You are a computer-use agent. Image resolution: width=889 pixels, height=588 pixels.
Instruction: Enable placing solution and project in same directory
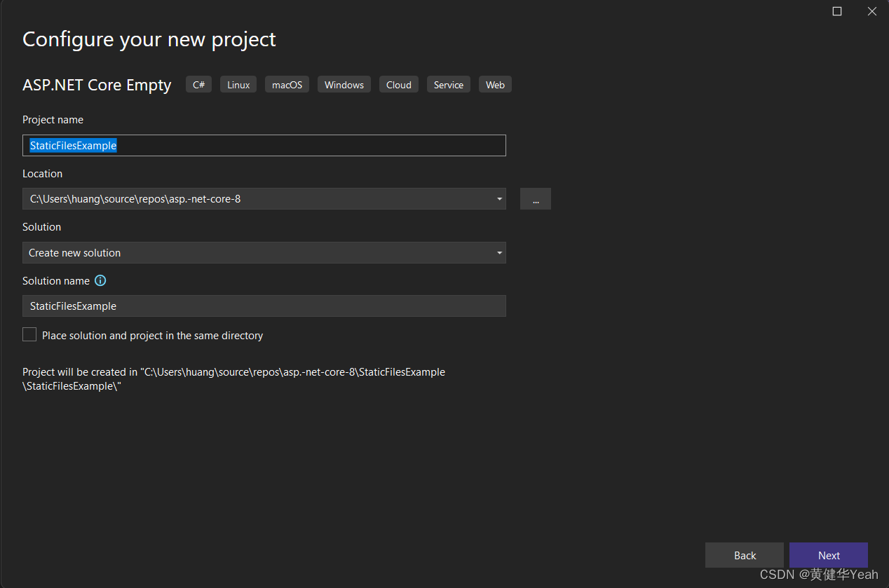click(x=29, y=334)
